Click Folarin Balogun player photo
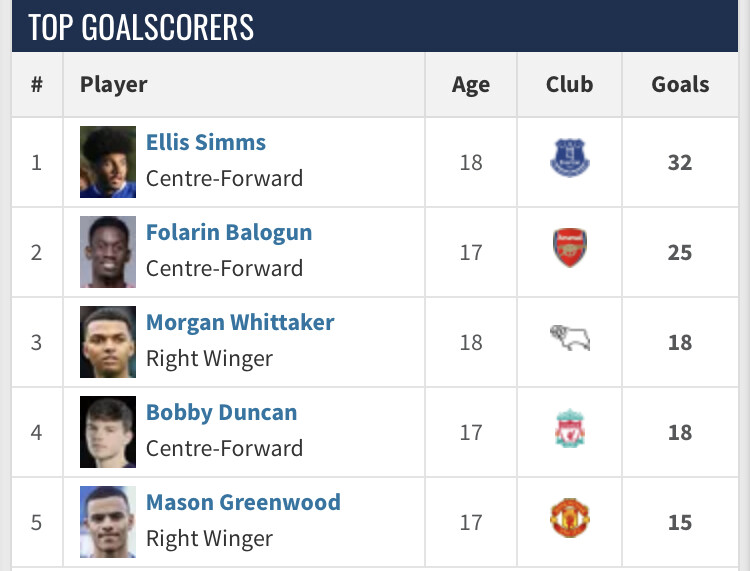750x571 pixels. [108, 252]
